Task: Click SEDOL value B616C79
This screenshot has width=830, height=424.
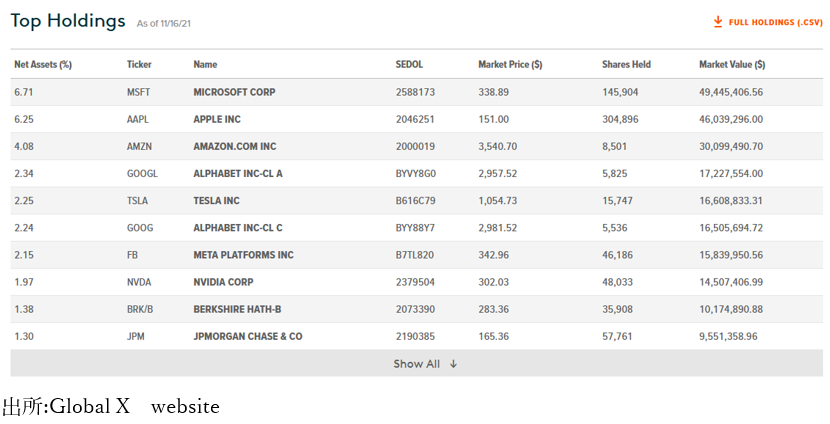Action: click(416, 201)
